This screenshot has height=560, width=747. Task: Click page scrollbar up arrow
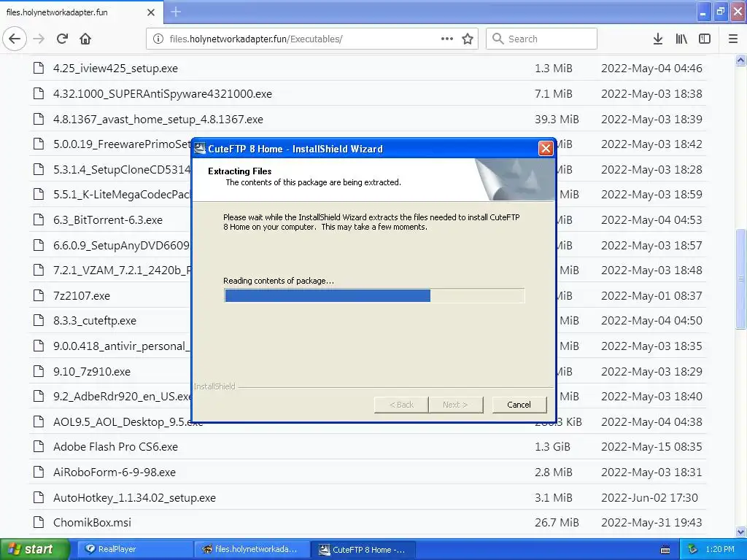(x=741, y=60)
